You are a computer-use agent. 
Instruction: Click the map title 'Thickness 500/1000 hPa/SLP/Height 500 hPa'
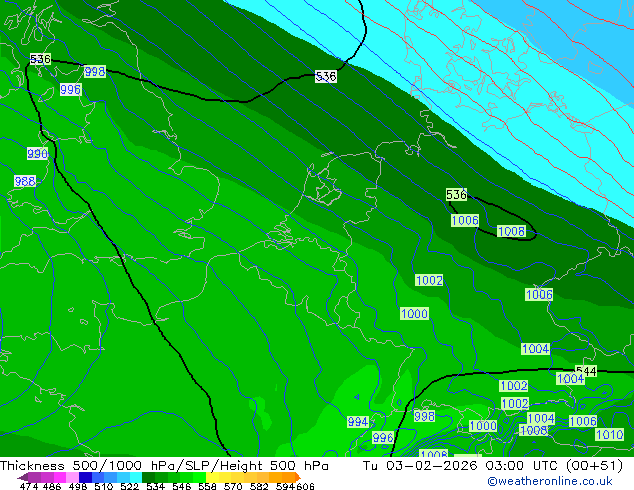(x=164, y=466)
